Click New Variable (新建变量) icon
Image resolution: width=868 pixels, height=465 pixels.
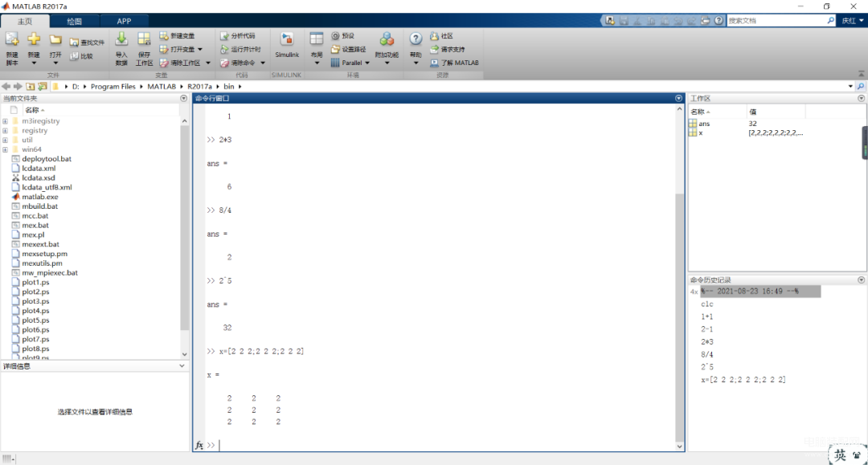164,36
